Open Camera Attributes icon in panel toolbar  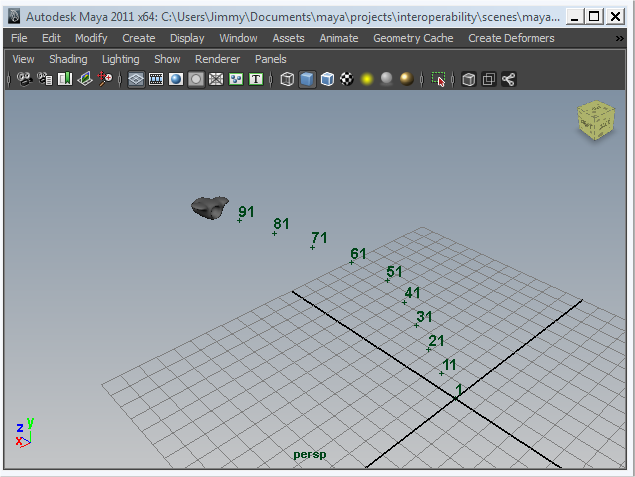45,79
